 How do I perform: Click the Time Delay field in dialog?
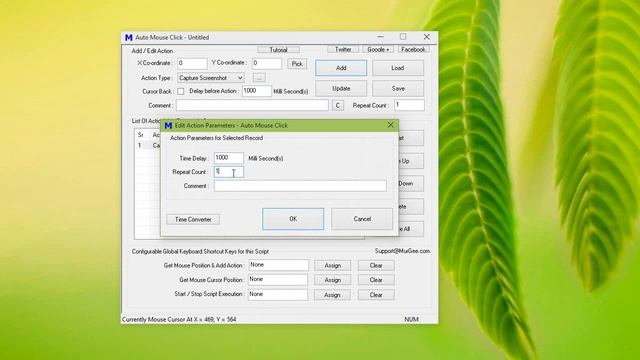click(x=229, y=158)
